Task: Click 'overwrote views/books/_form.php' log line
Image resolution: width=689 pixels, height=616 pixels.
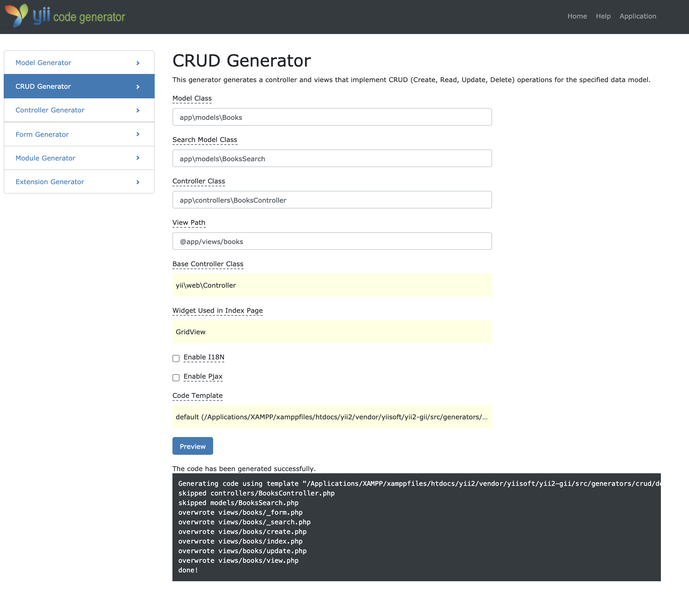Action: click(x=241, y=512)
